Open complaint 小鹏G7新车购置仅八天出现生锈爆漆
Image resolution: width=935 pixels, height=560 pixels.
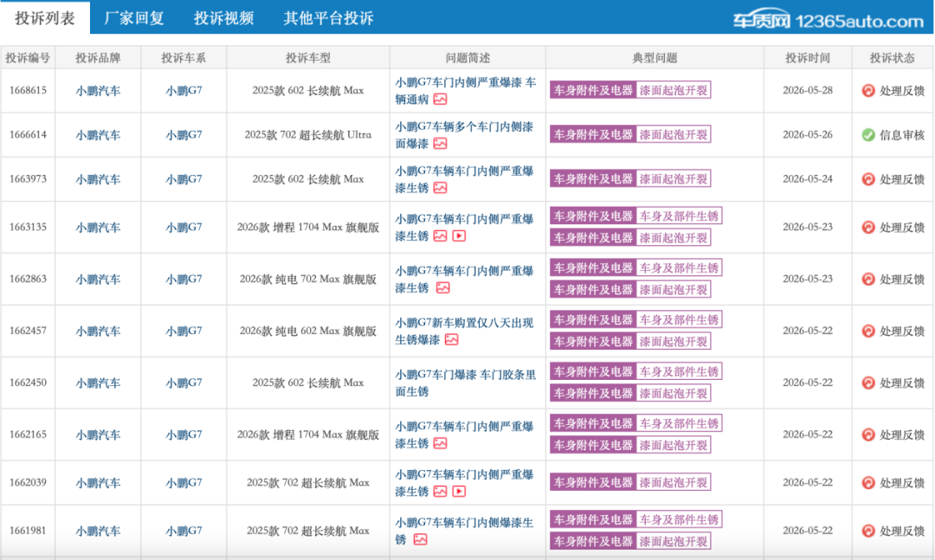click(464, 331)
